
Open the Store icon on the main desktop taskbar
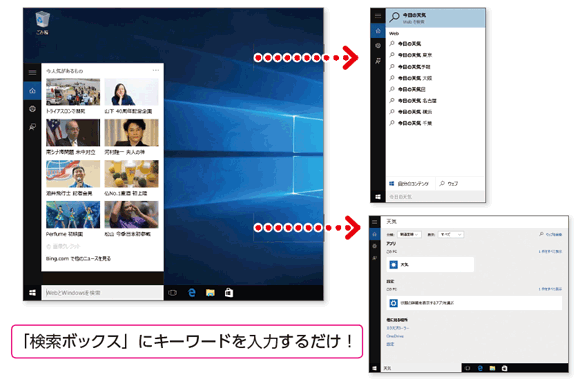(x=229, y=293)
